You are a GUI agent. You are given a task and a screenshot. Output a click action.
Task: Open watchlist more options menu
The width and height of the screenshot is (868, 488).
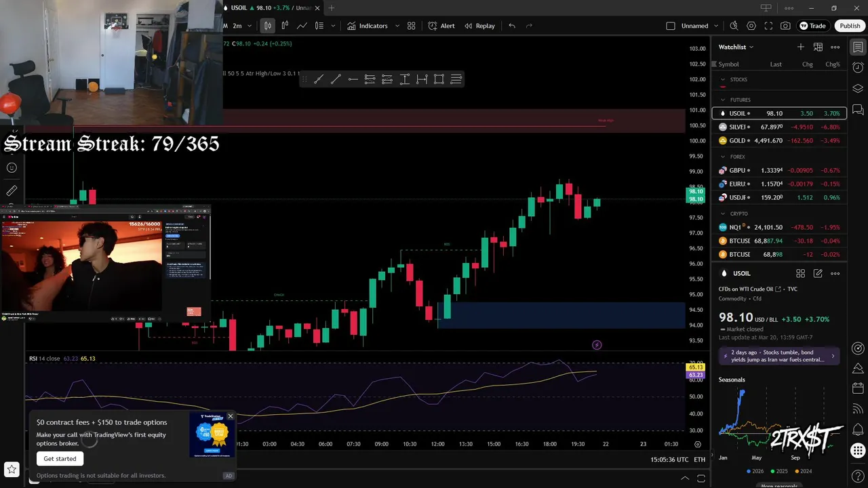coord(835,47)
